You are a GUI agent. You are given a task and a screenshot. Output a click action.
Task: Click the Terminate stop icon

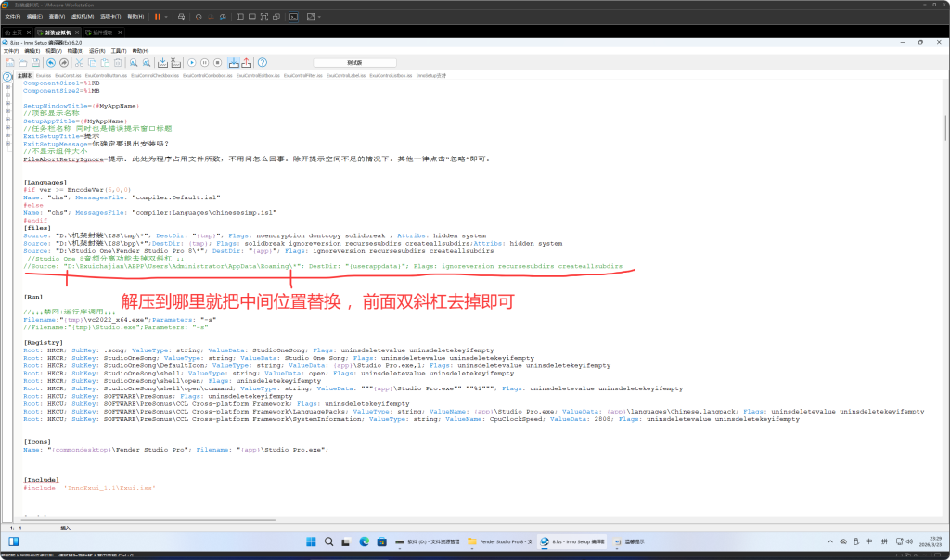point(217,62)
